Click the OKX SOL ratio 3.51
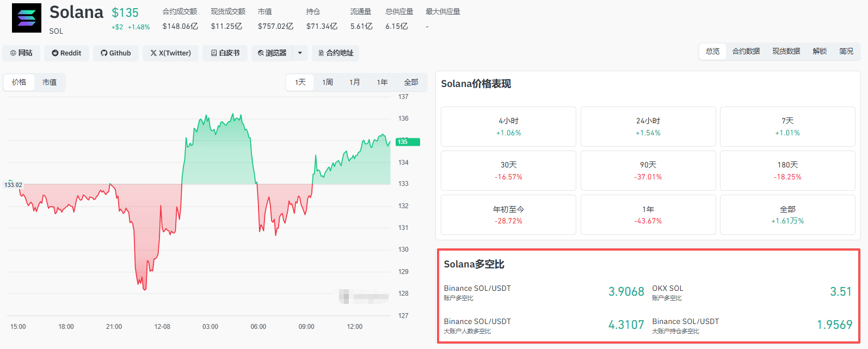868x349 pixels. pos(841,292)
